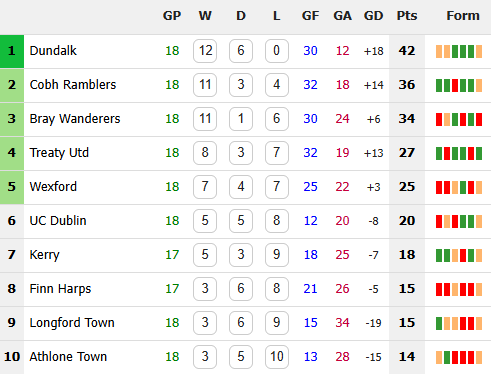491x374 pixels.
Task: Click Kerry's draws box showing 3
Action: (241, 255)
